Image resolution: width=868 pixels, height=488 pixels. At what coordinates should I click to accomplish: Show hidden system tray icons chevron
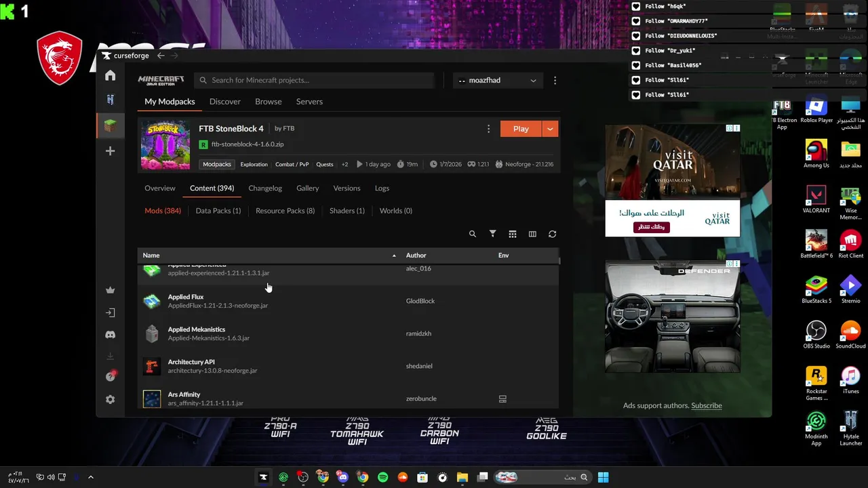point(90,477)
